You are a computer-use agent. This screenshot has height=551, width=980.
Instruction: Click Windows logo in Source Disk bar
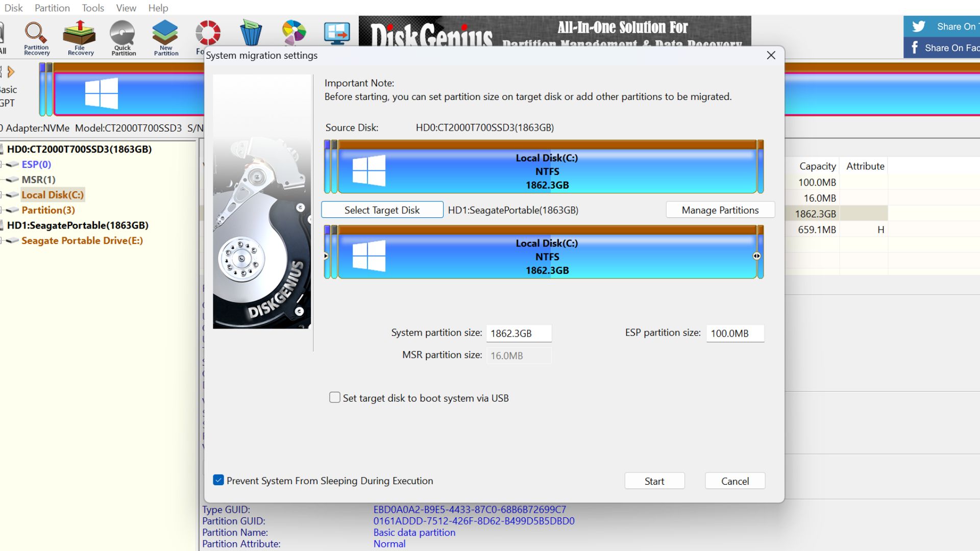click(369, 170)
